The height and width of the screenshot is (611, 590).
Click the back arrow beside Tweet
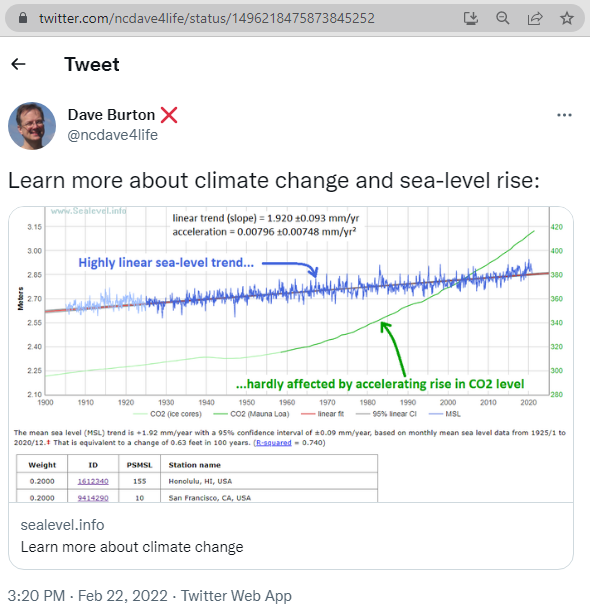[x=18, y=64]
